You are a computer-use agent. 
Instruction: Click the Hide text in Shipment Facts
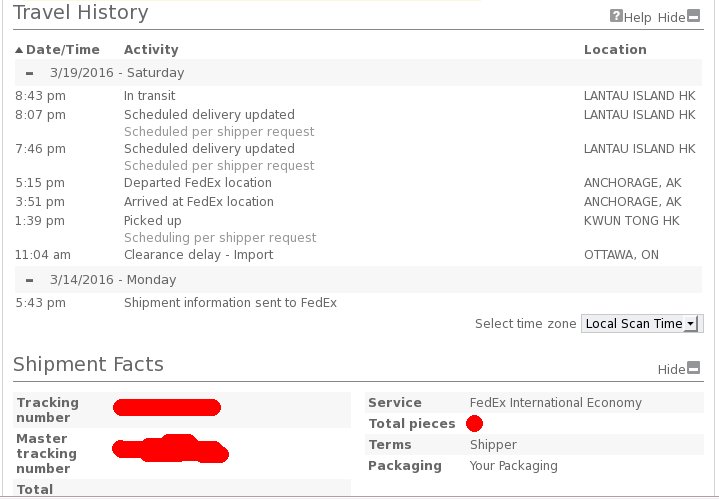671,370
